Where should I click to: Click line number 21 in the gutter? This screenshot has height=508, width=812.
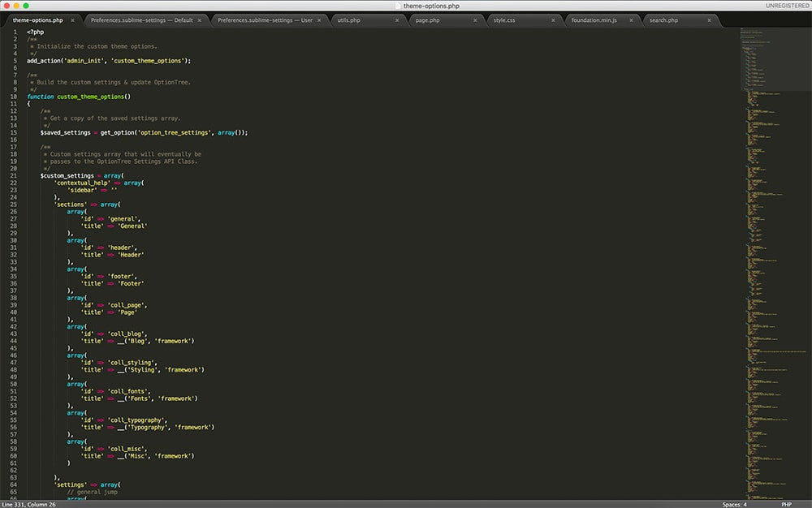tap(14, 176)
